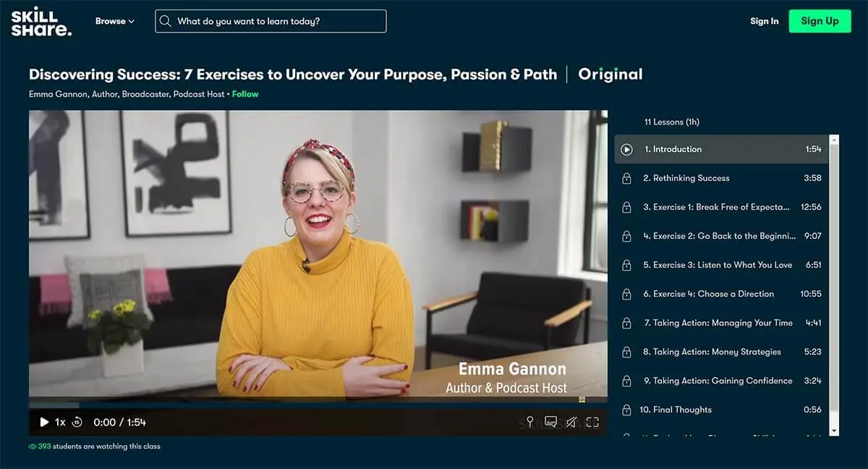Screen dimensions: 868x469
Task: Select lesson '1. Introduction'
Action: pyautogui.click(x=722, y=149)
